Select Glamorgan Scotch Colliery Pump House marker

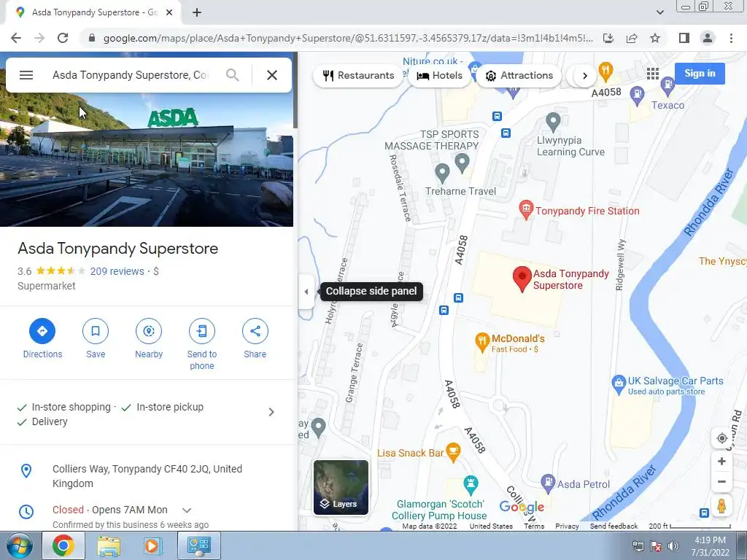coord(471,486)
